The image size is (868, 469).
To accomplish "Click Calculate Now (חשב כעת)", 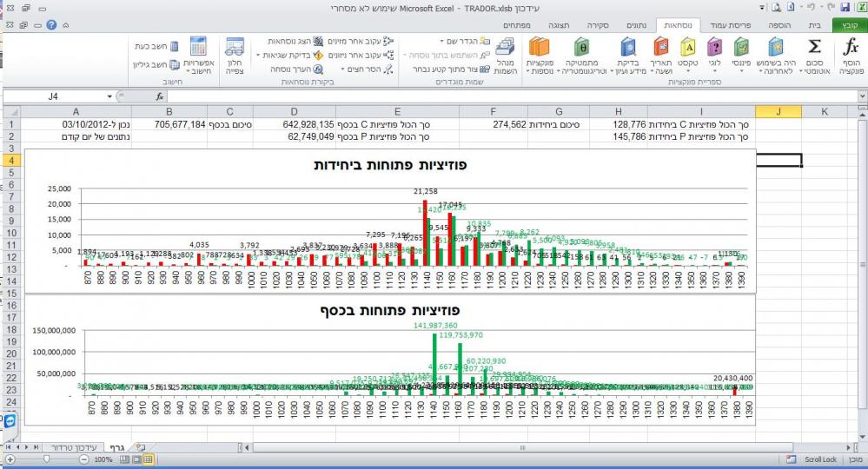I will pos(155,45).
